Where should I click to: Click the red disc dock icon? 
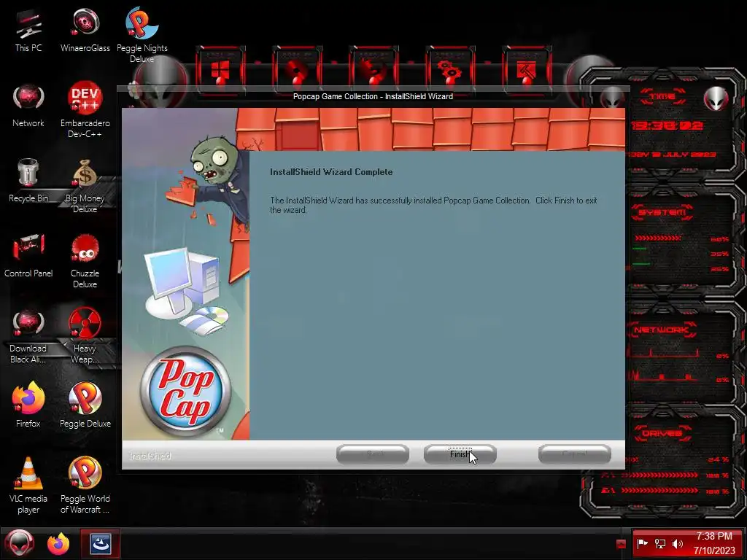click(297, 71)
